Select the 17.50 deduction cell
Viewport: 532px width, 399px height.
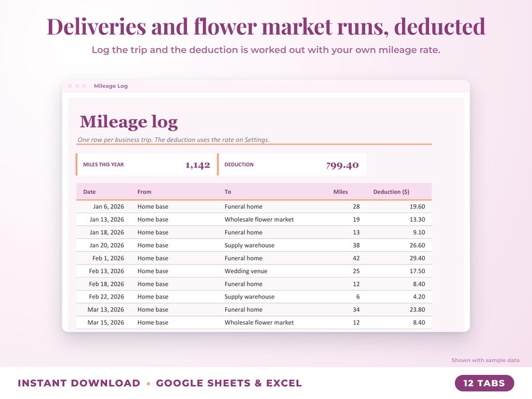pos(417,271)
